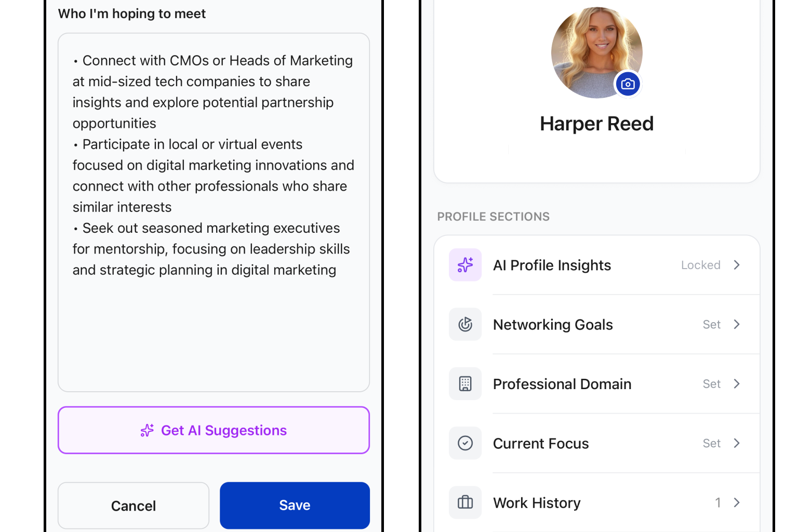Click the Professional Domain building icon
This screenshot has height=532, width=798.
[x=465, y=384]
